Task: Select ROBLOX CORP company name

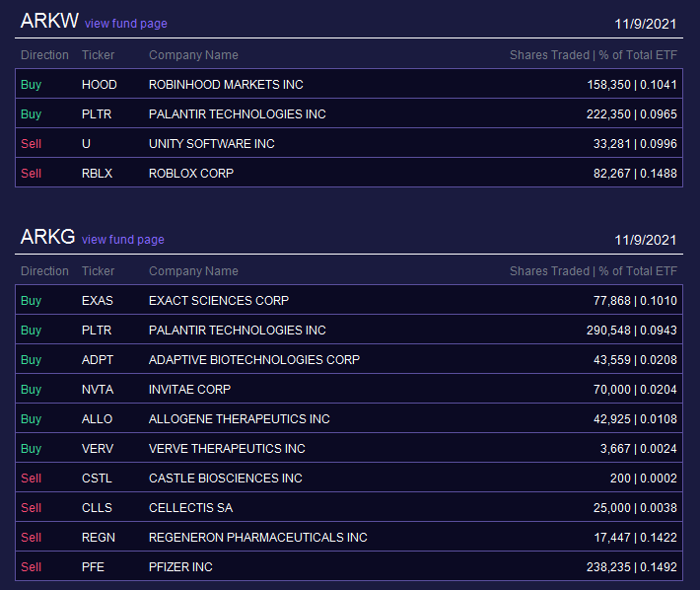Action: pyautogui.click(x=191, y=173)
